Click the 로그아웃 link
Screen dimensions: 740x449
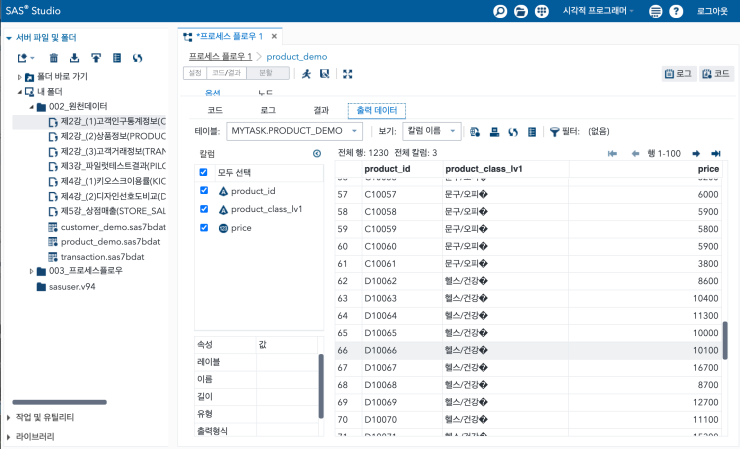point(712,11)
